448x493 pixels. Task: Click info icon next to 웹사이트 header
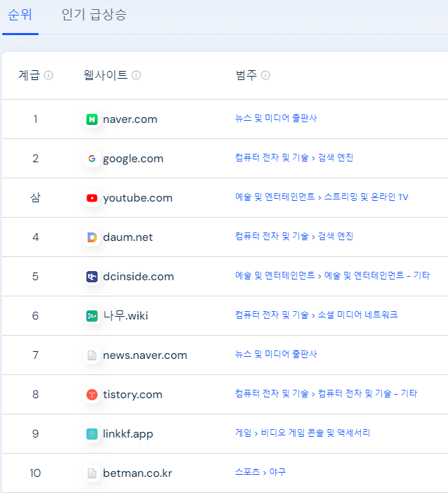click(x=136, y=75)
